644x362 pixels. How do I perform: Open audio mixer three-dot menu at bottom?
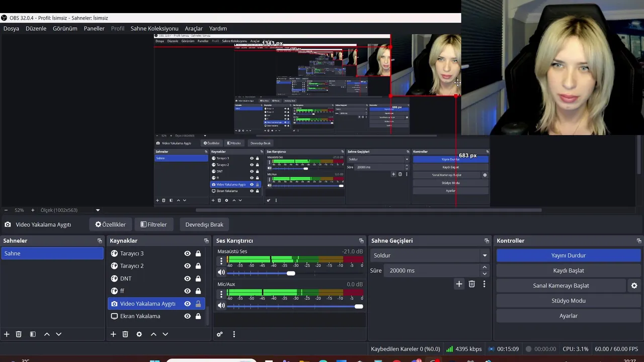(x=234, y=334)
